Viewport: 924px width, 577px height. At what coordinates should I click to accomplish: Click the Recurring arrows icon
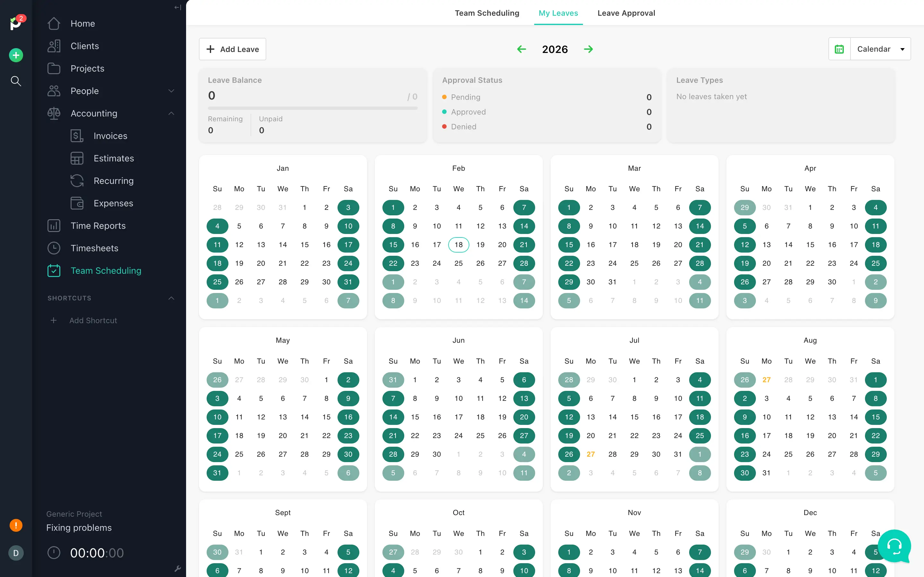click(x=77, y=181)
